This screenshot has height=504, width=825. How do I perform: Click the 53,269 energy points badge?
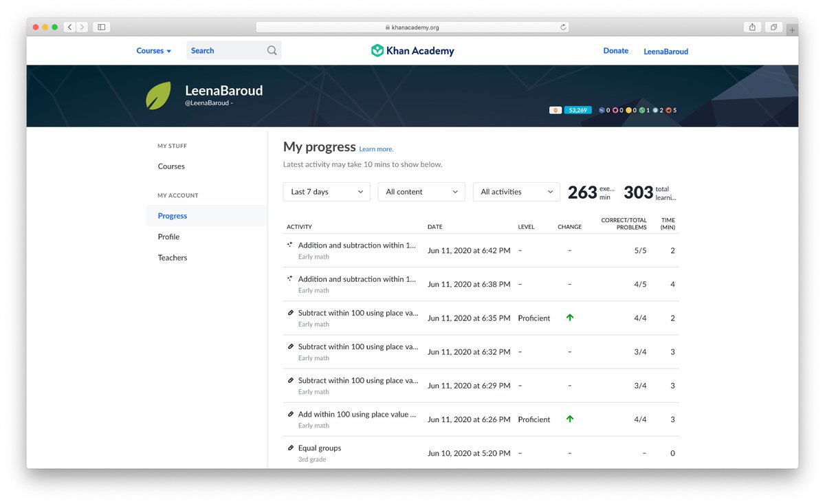[577, 110]
